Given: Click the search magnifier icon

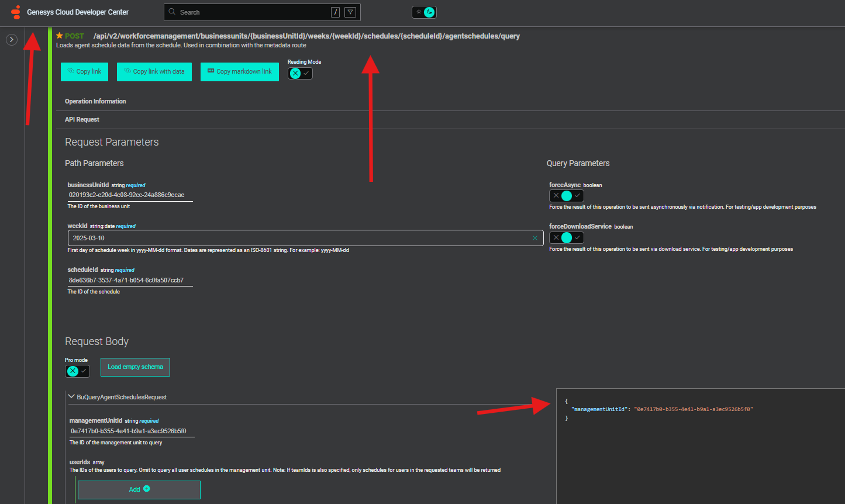Looking at the screenshot, I should [172, 12].
